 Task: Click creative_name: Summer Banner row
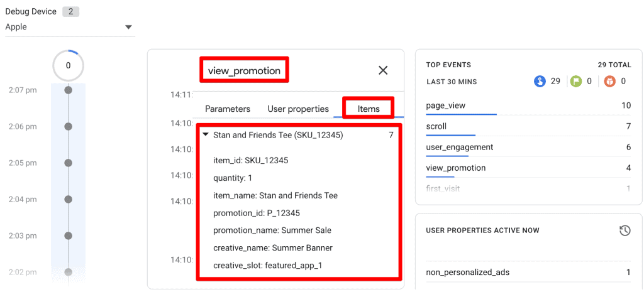(273, 248)
